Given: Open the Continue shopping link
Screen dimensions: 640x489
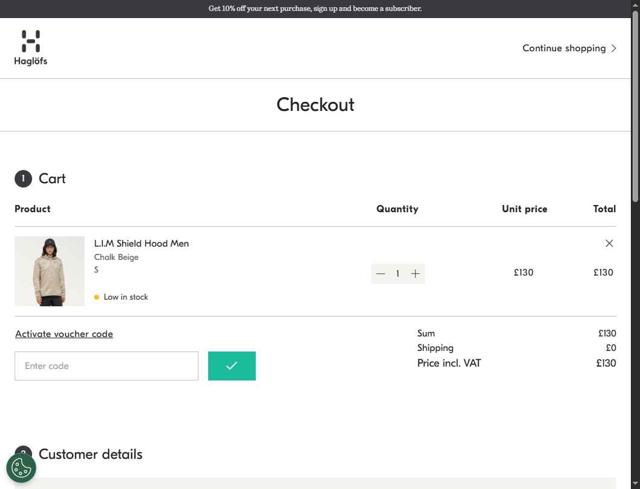Looking at the screenshot, I should 569,48.
